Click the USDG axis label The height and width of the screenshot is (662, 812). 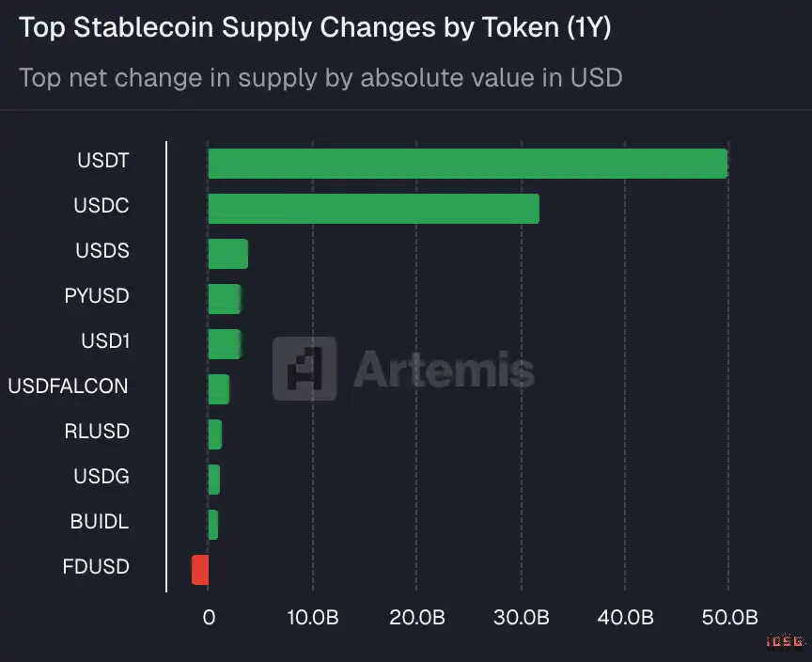click(101, 477)
